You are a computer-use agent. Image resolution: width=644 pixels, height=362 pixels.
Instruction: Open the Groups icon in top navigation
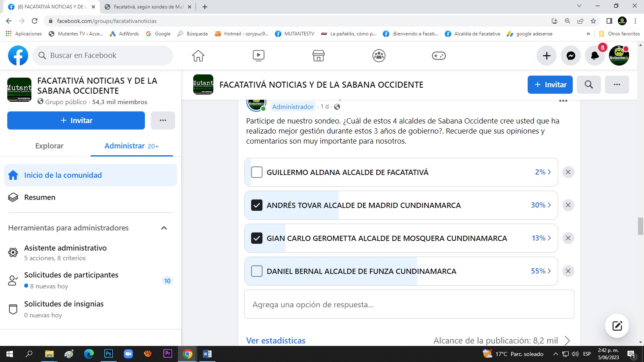point(379,56)
